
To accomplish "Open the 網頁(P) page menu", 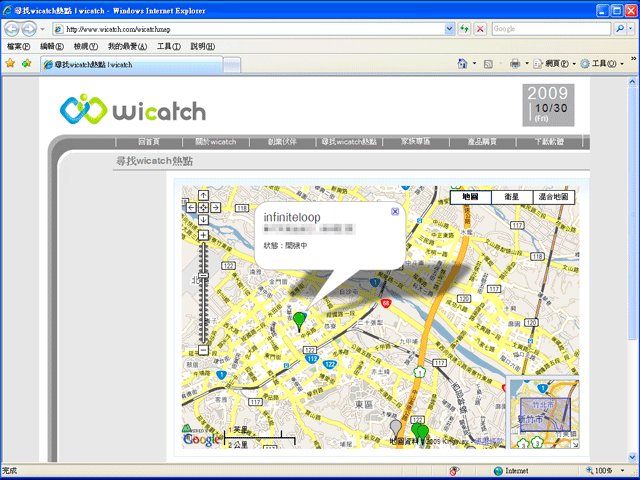I will coord(554,64).
